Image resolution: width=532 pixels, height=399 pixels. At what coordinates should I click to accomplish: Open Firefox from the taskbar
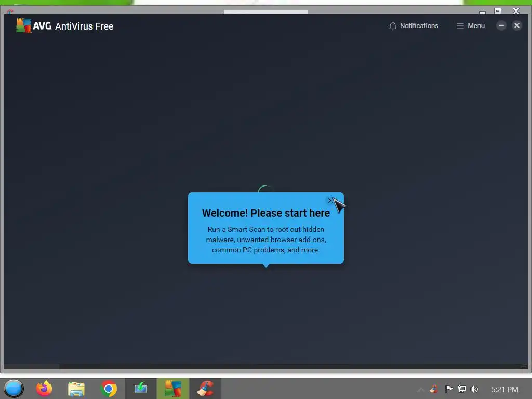(44, 389)
